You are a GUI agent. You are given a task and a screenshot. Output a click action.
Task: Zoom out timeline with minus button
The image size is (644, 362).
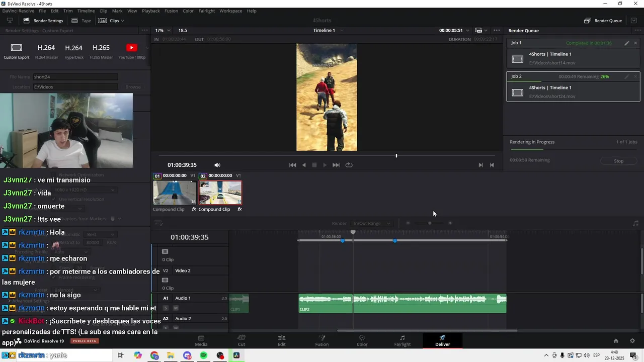[408, 223]
